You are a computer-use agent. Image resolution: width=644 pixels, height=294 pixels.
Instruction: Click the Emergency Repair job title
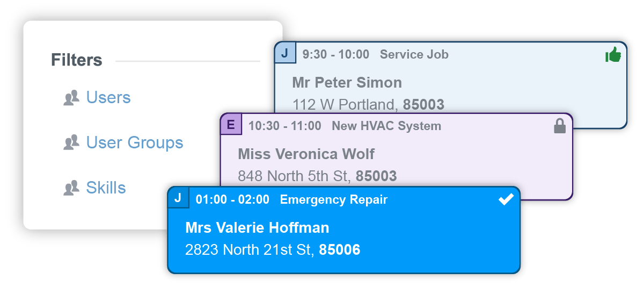click(334, 200)
